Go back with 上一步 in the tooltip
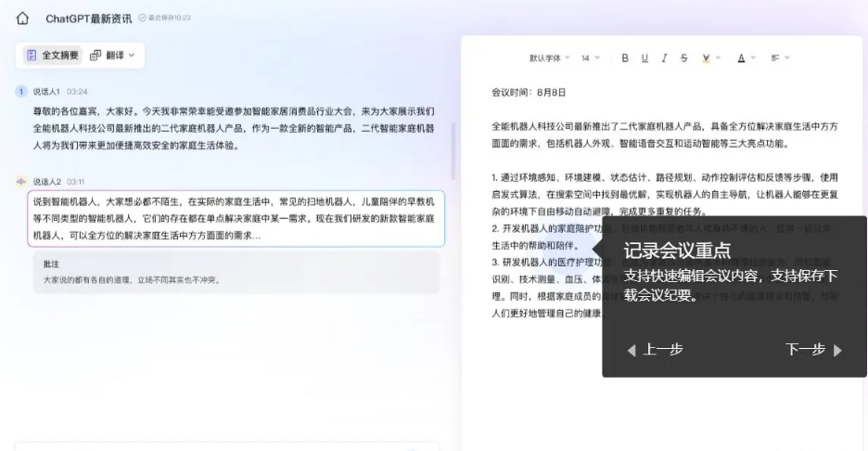The width and height of the screenshot is (868, 451). click(x=656, y=350)
